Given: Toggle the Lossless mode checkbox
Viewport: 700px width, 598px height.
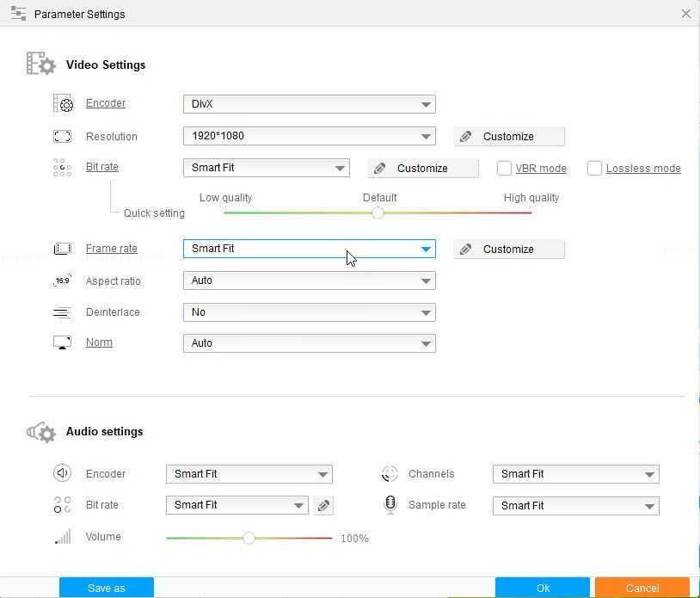Looking at the screenshot, I should (594, 169).
